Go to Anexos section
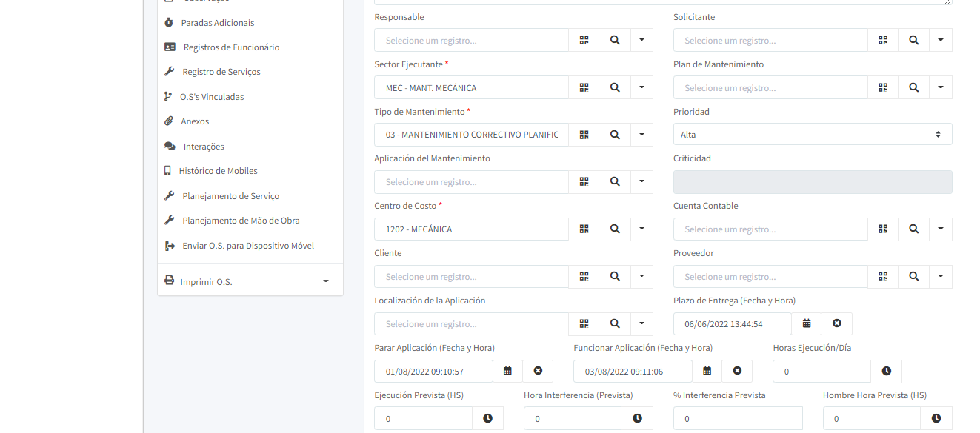The width and height of the screenshot is (980, 433). 195,121
